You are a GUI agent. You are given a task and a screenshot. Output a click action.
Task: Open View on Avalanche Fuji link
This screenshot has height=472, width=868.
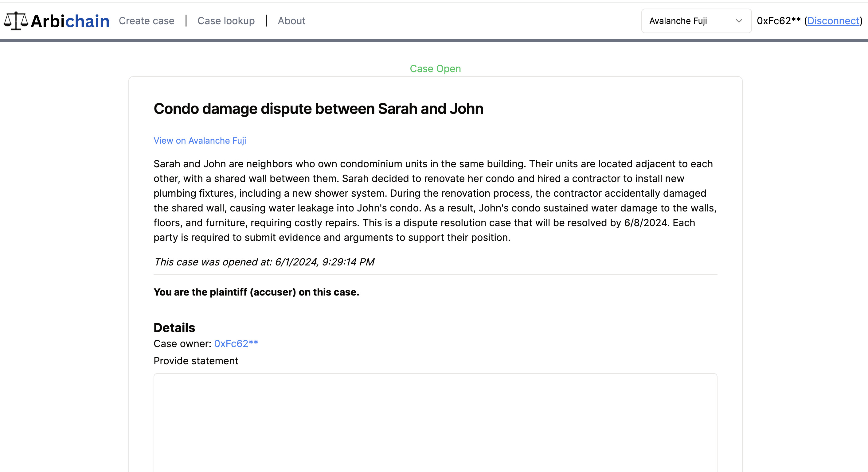(x=200, y=140)
